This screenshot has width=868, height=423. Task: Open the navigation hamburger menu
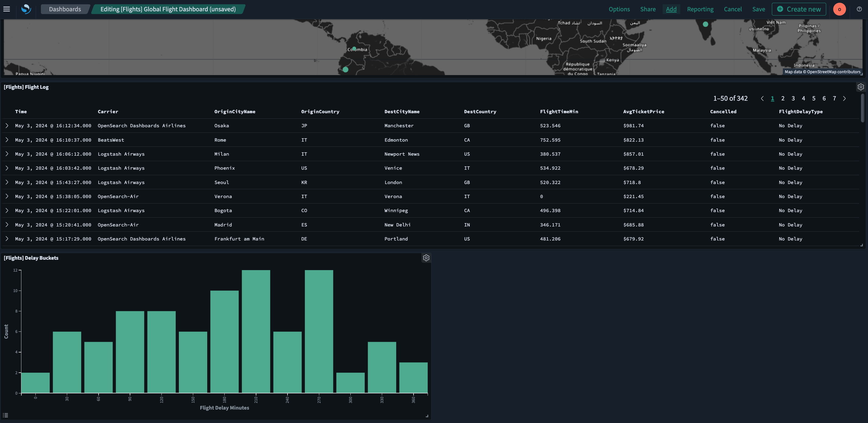6,9
